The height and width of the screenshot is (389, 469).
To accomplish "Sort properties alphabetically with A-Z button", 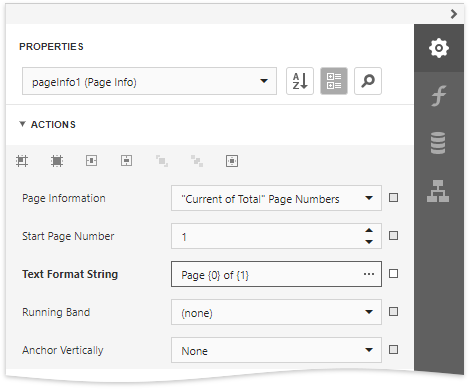I will (300, 81).
